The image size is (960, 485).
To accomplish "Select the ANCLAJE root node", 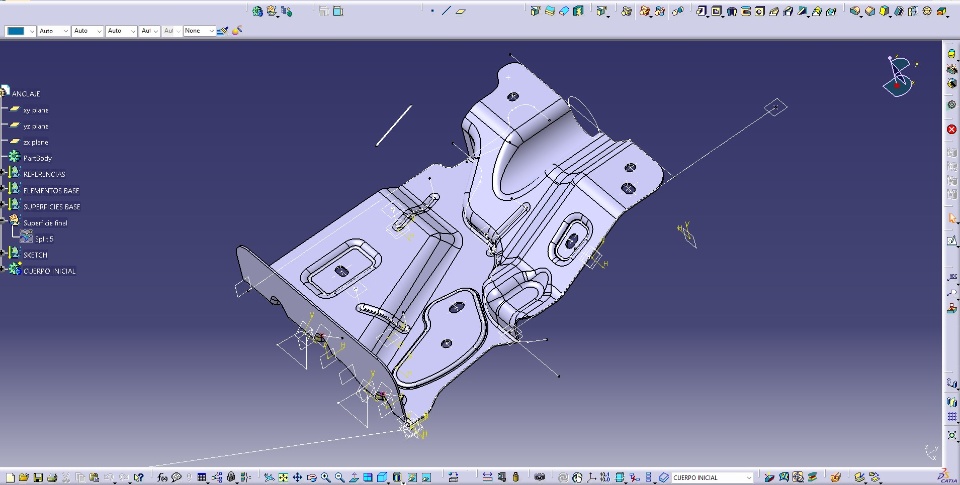I will 26,94.
